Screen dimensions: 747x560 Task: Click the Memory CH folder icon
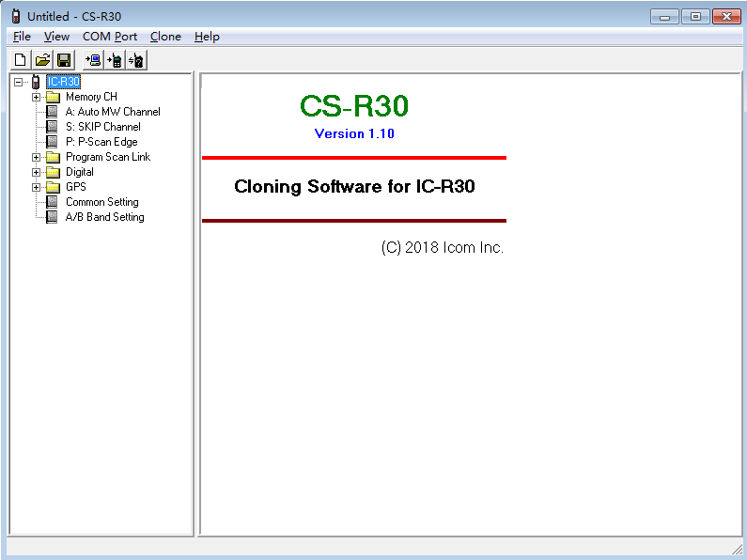(x=53, y=97)
